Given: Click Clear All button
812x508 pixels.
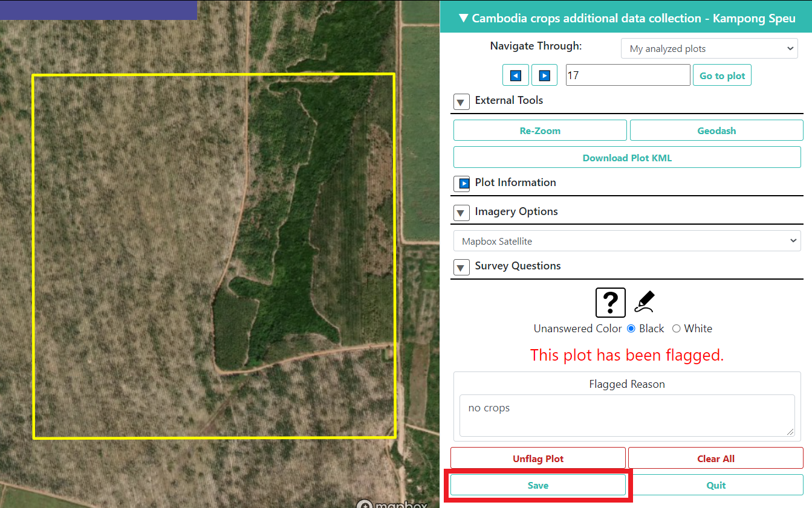Looking at the screenshot, I should pyautogui.click(x=716, y=458).
